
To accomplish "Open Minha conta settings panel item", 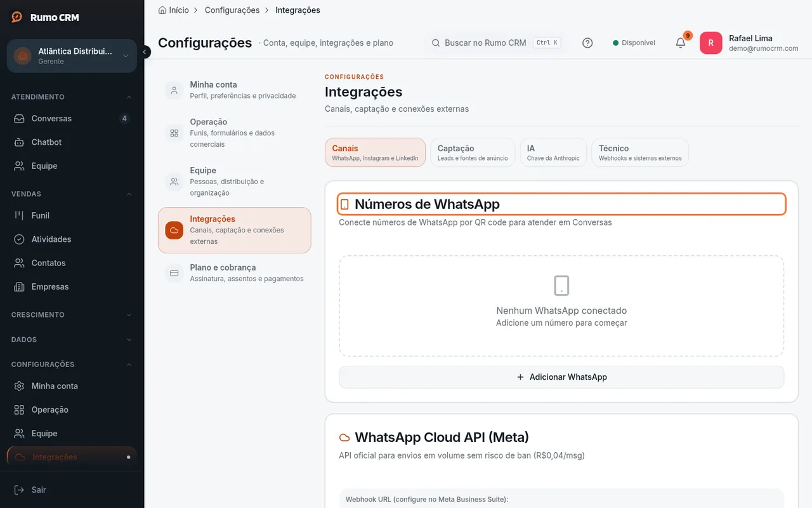I will (235, 90).
